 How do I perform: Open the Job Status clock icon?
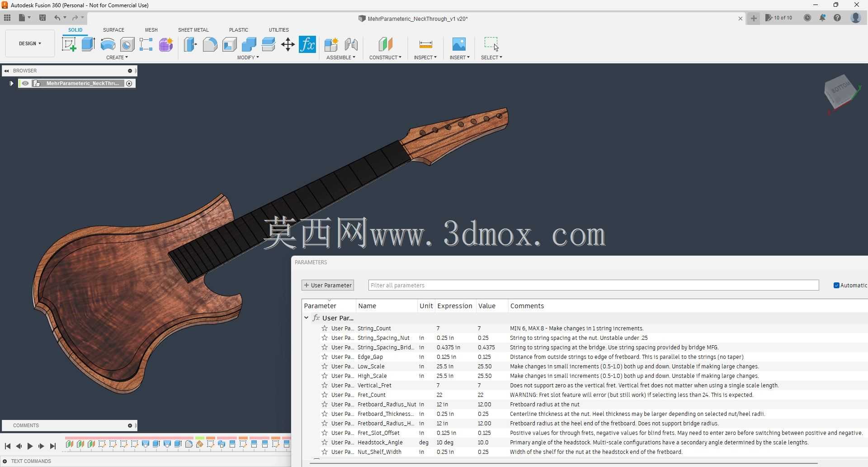pos(807,18)
